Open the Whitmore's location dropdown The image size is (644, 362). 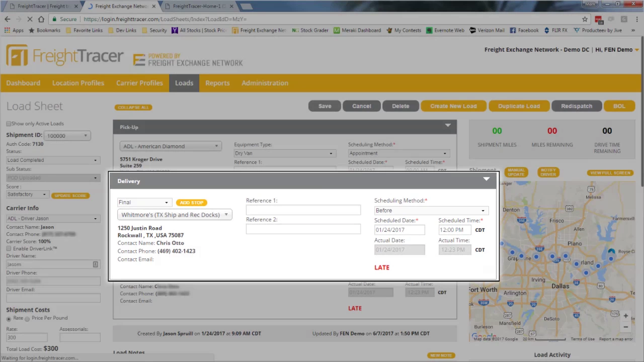pos(175,215)
